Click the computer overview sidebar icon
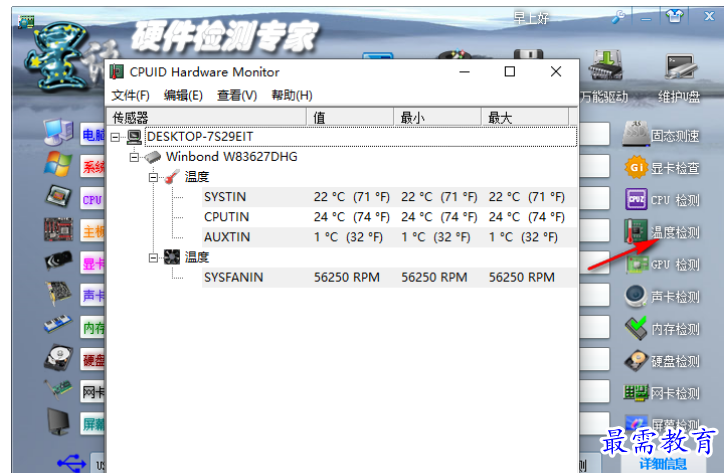The width and height of the screenshot is (724, 473). pyautogui.click(x=58, y=132)
